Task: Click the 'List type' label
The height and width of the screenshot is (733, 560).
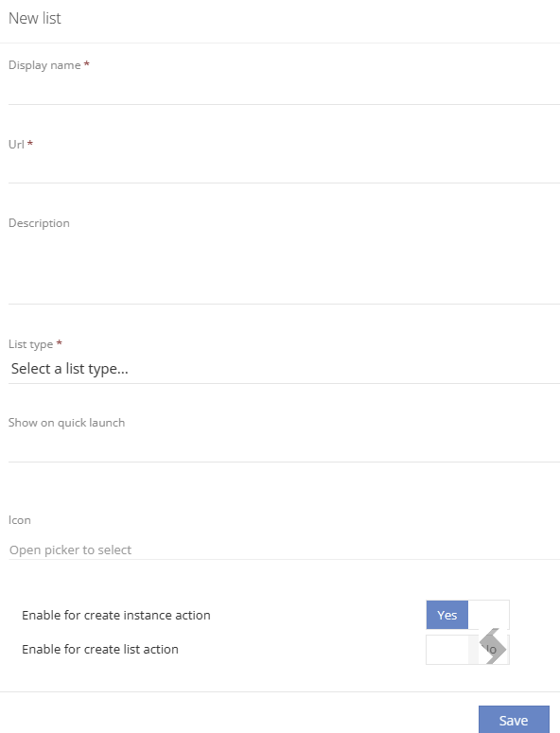Action: click(x=30, y=344)
